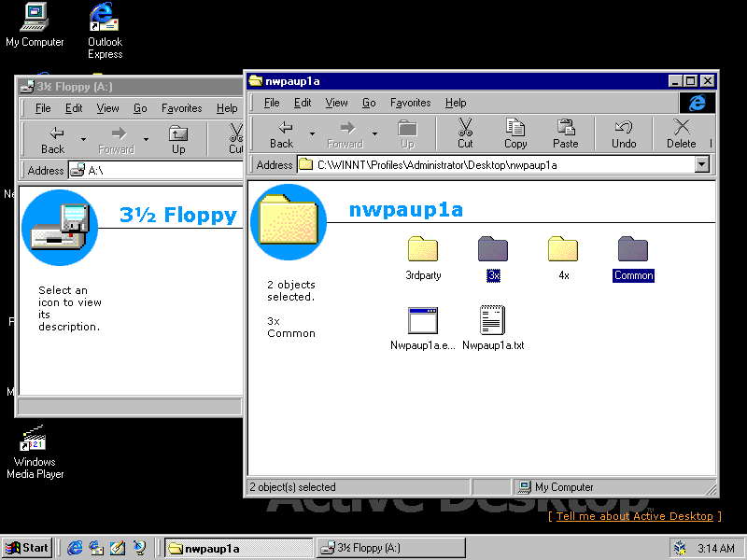Open the Go menu in Floppy window
The image size is (747, 560).
tap(140, 108)
